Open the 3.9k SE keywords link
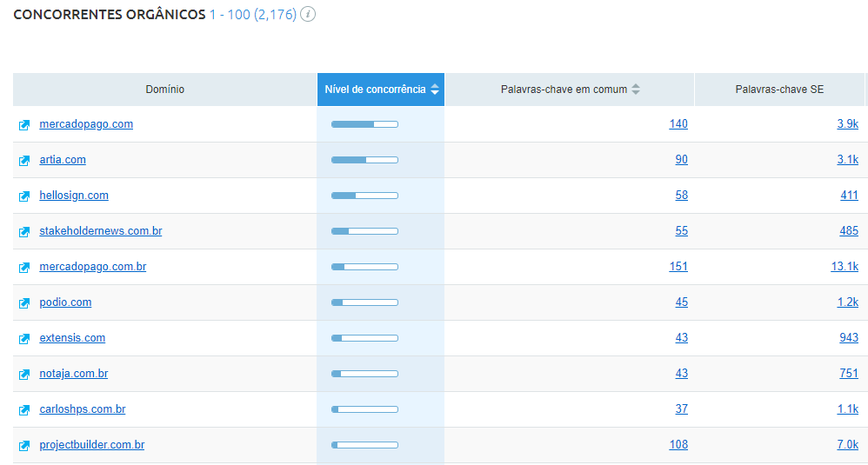The image size is (868, 465). pyautogui.click(x=847, y=123)
